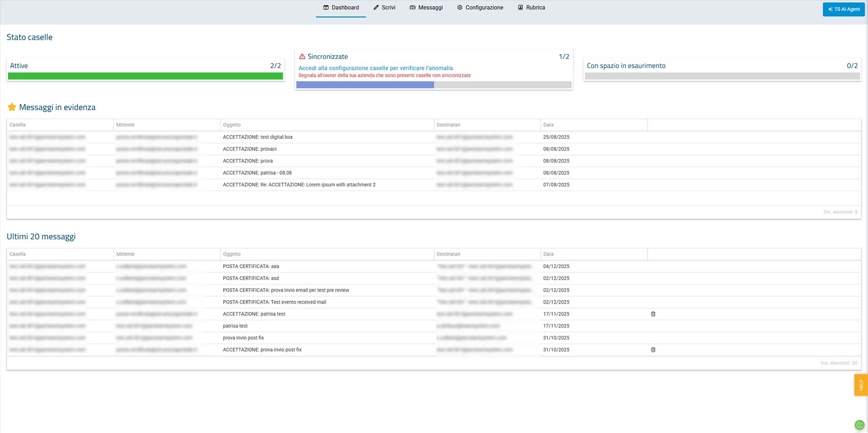The image size is (868, 433).
Task: Go to the Configurazione tab
Action: pos(480,8)
